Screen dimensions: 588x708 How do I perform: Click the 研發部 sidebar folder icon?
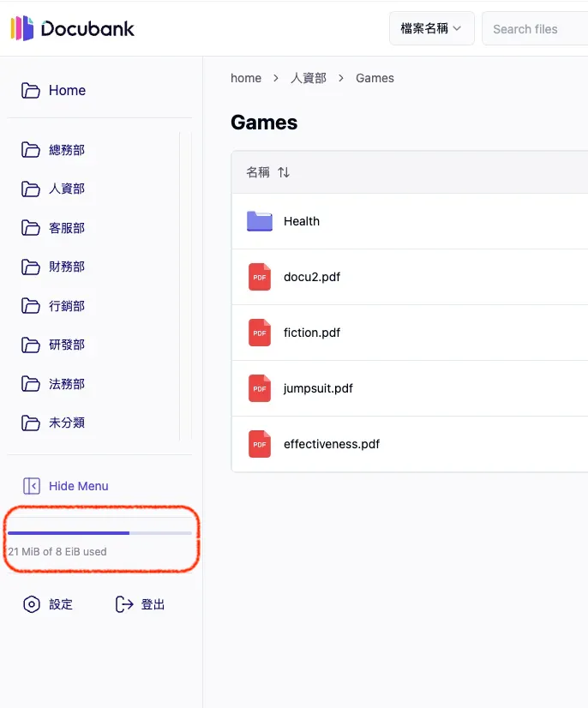click(x=31, y=345)
